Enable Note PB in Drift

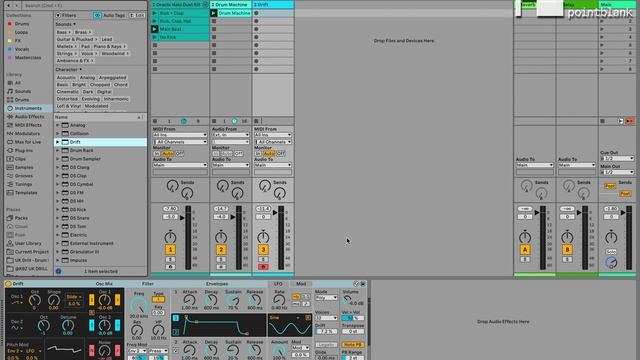[x=353, y=344]
